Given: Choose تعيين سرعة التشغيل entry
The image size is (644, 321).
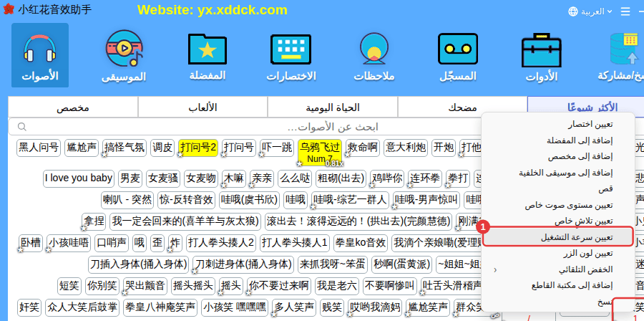Looking at the screenshot, I should pyautogui.click(x=558, y=237).
